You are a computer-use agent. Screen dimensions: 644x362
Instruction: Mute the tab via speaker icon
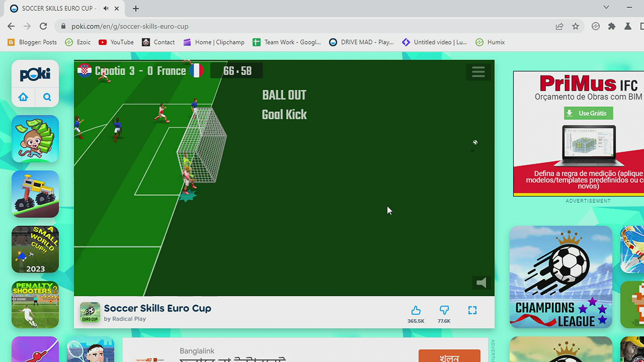[x=106, y=8]
